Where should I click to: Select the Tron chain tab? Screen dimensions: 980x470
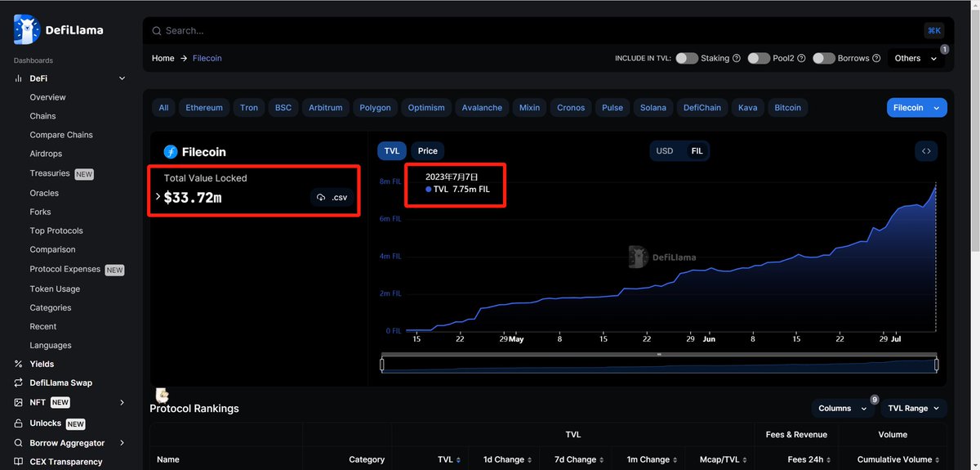click(x=249, y=108)
